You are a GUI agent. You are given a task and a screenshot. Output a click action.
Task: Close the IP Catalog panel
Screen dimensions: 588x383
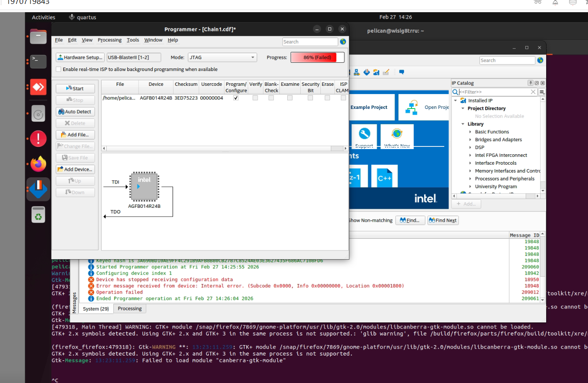543,83
